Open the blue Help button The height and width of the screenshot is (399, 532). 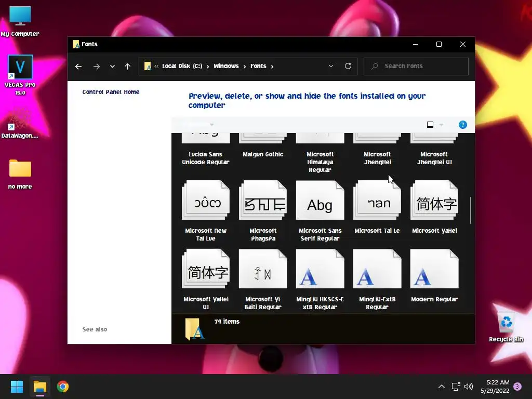pyautogui.click(x=463, y=125)
